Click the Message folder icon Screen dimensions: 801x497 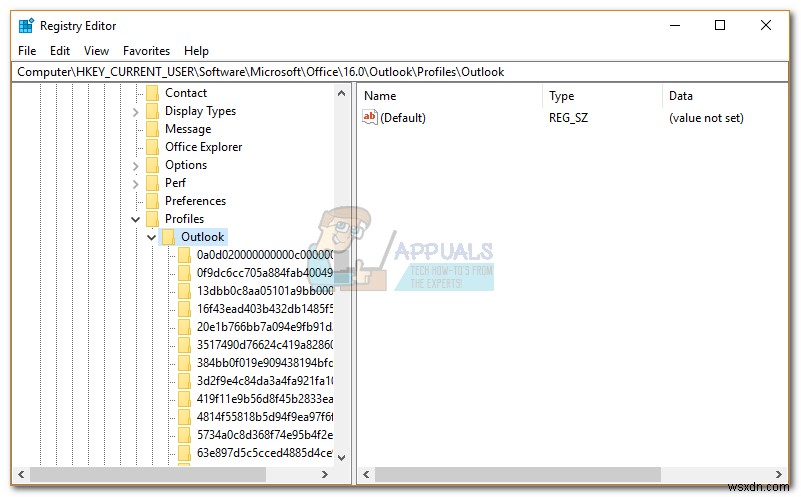tap(152, 129)
